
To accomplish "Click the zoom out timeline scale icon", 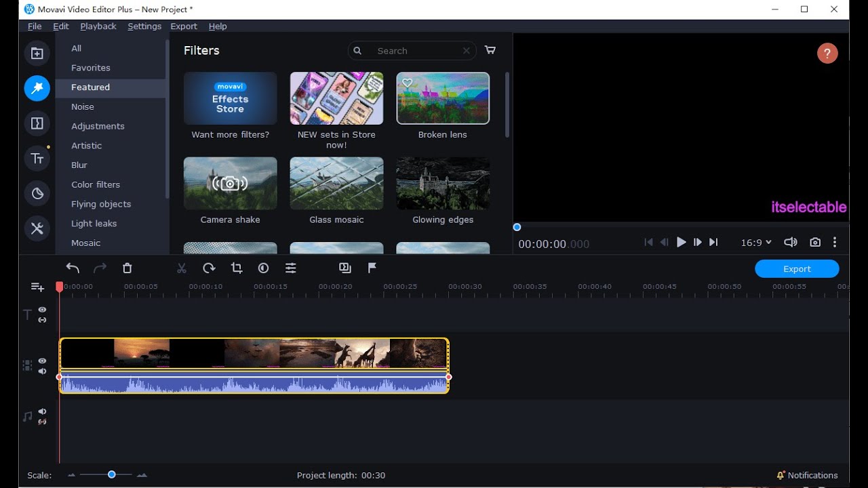I will 71,475.
